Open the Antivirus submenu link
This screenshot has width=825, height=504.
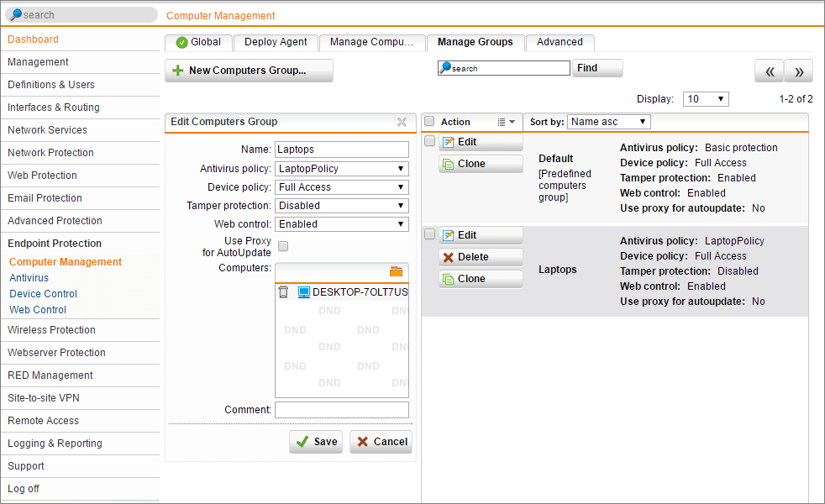click(29, 278)
